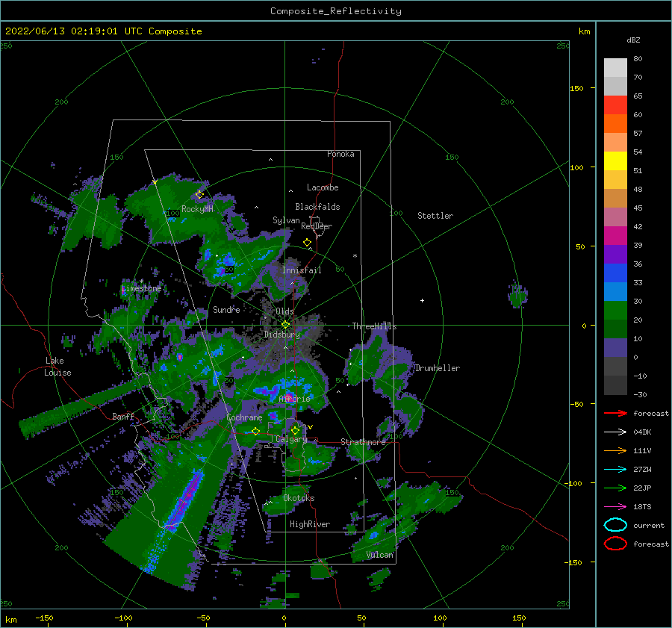
Task: Pick the magenta 39-42 dBZ color swatch
Action: [x=615, y=236]
